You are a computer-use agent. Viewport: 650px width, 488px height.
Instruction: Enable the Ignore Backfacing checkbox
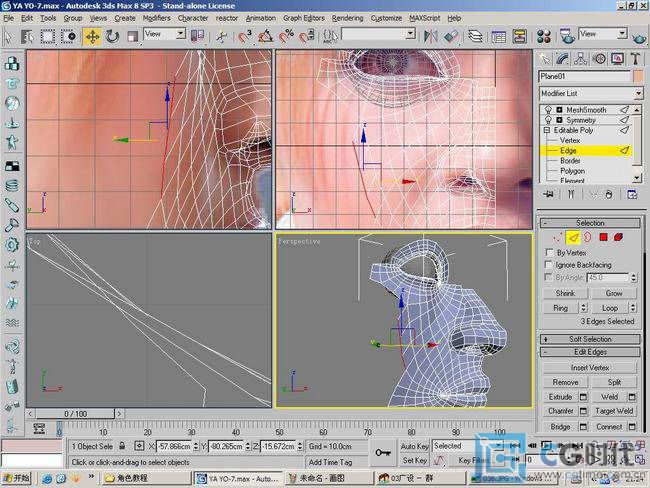coord(548,265)
